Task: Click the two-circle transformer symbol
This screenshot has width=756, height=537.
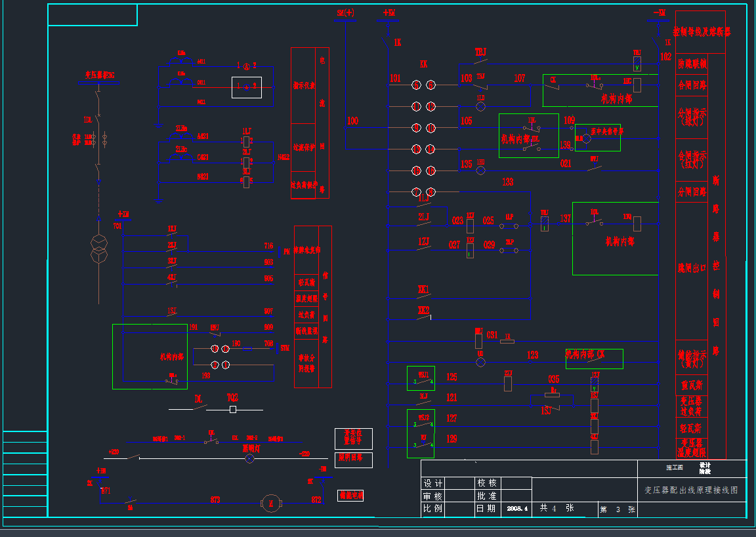Action: tap(98, 249)
